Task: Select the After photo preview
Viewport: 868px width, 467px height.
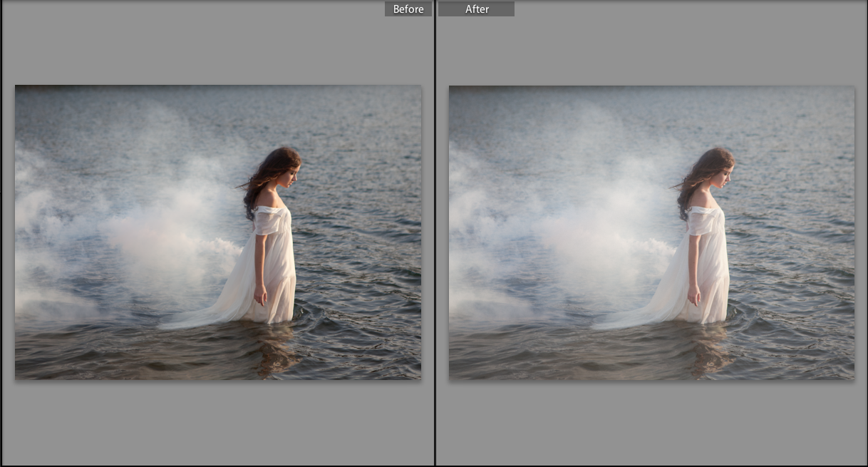Action: point(651,232)
